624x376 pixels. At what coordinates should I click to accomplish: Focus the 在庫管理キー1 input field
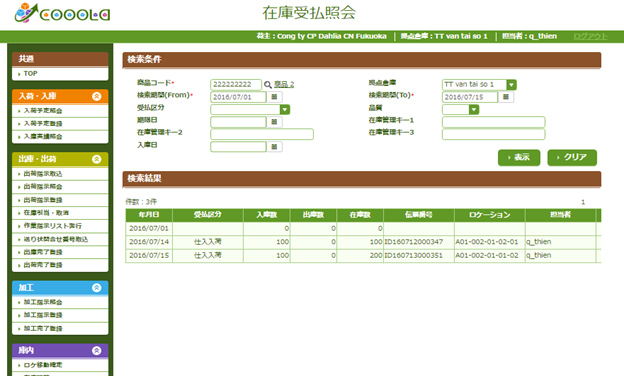pos(493,122)
